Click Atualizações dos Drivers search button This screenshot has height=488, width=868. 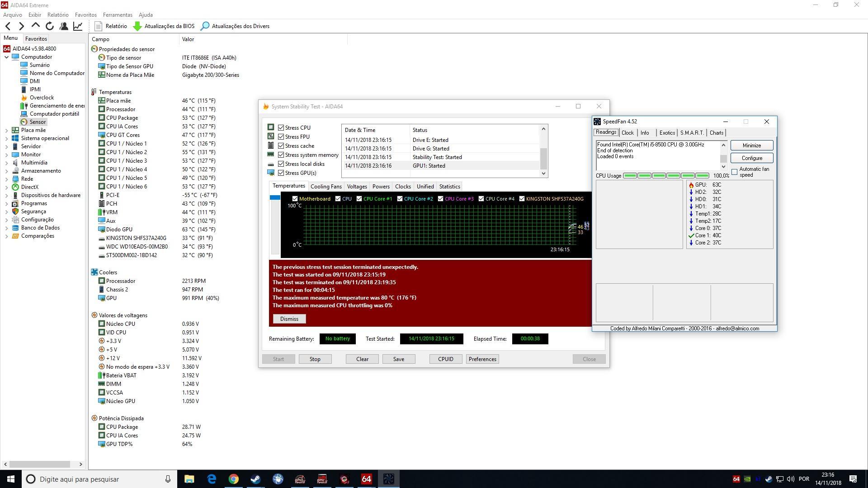click(235, 26)
